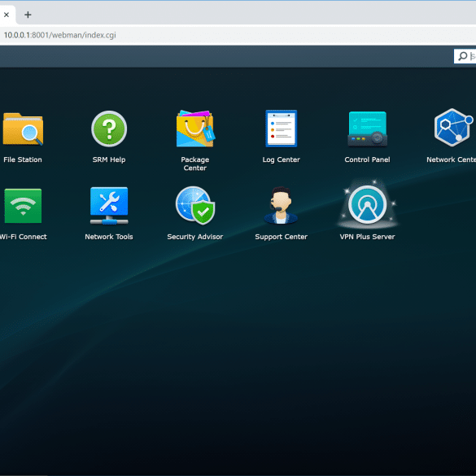476x476 pixels.
Task: Open Wi-Fi Connect
Action: point(23,206)
